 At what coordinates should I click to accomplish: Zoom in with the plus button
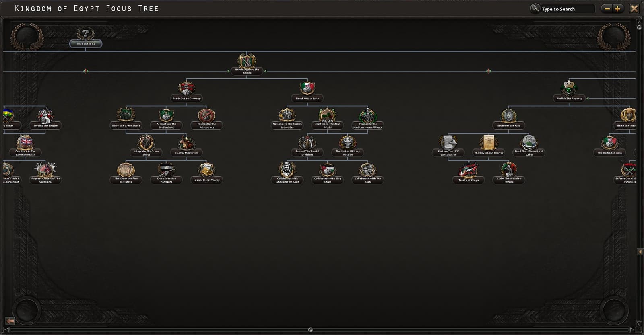point(617,8)
